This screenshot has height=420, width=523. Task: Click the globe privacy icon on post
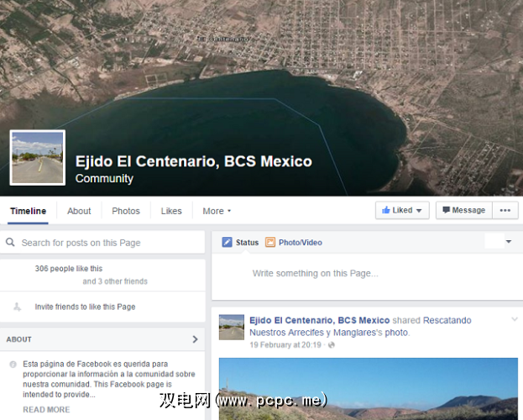[332, 345]
